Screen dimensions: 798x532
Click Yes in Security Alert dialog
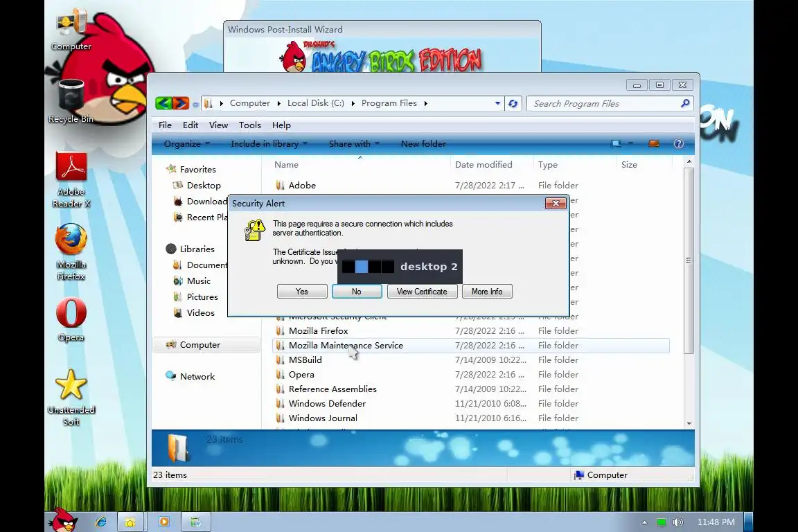pos(302,292)
